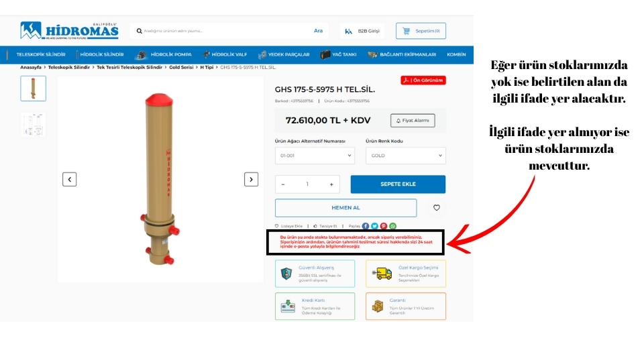The height and width of the screenshot is (346, 644).
Task: Set a Fiyat Alarmı price alert
Action: 413,120
